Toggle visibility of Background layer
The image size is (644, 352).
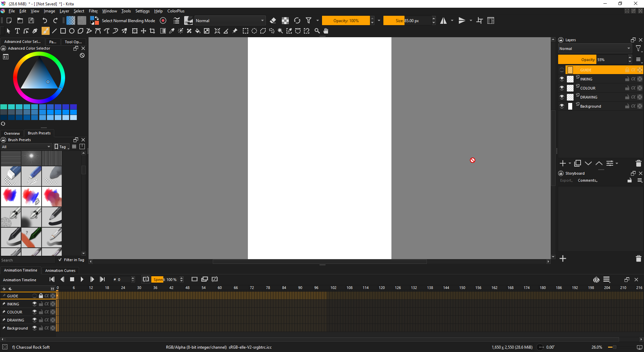tap(562, 106)
